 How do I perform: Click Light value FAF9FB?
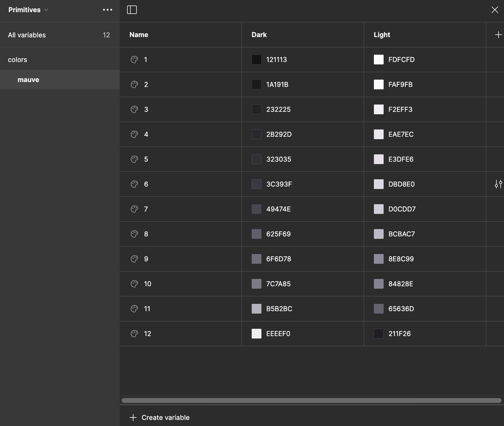pos(400,84)
